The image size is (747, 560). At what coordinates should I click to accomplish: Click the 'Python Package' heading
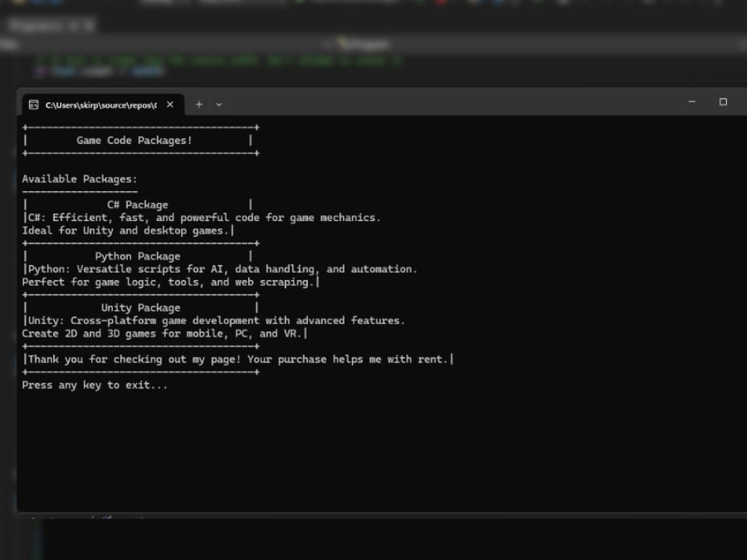[137, 256]
